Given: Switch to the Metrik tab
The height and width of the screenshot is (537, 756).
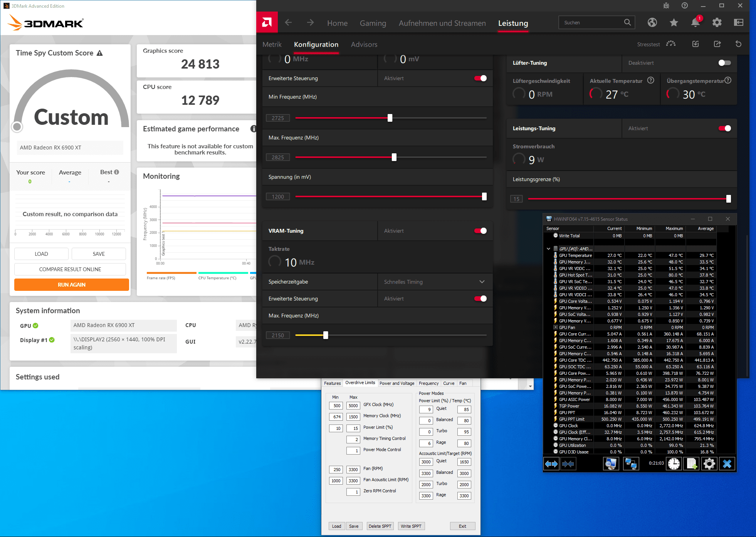Looking at the screenshot, I should tap(272, 45).
